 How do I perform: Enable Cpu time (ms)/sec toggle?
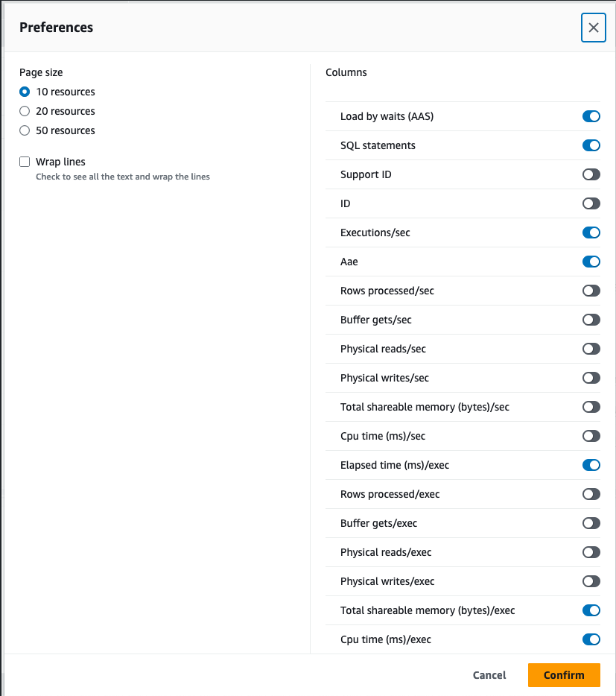[591, 436]
